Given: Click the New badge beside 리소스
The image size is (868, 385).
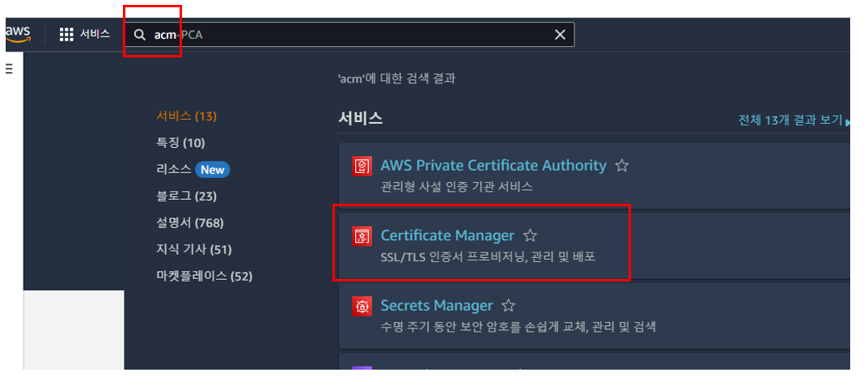Looking at the screenshot, I should coord(212,170).
